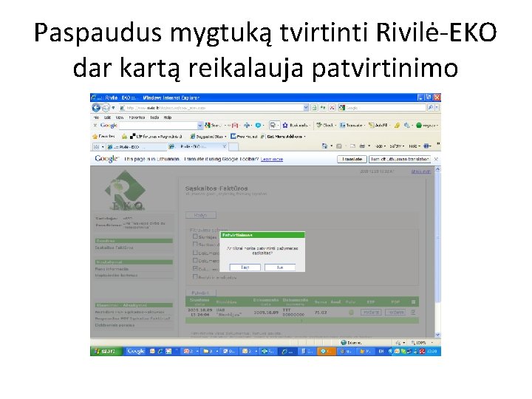Open the Favorites menu

pos(137,117)
